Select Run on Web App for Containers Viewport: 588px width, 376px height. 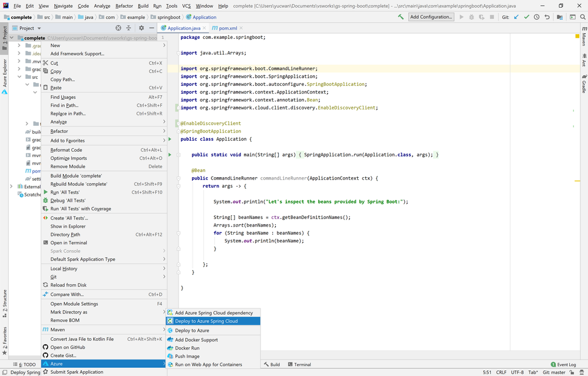[x=213, y=364]
